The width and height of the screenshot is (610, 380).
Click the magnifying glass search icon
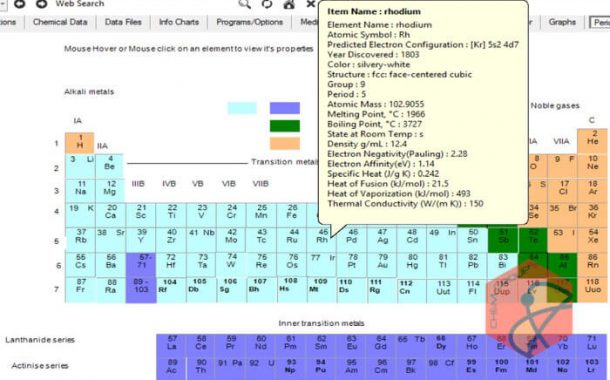click(245, 4)
